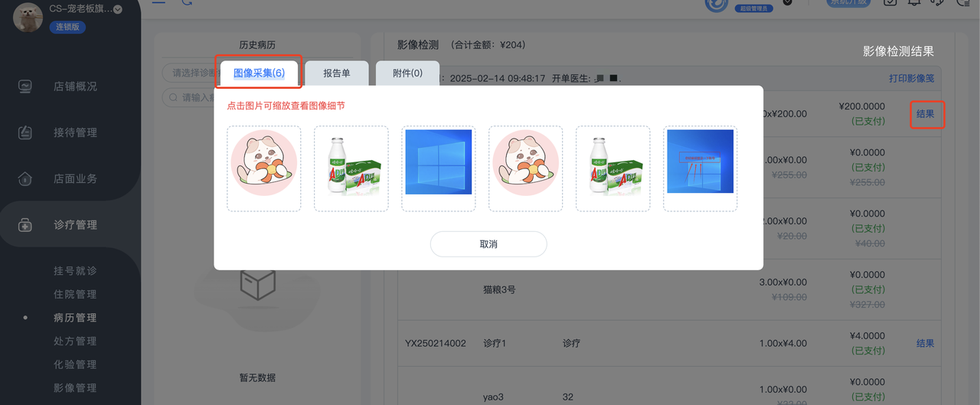Click the 连锁版 badge

(x=69, y=27)
